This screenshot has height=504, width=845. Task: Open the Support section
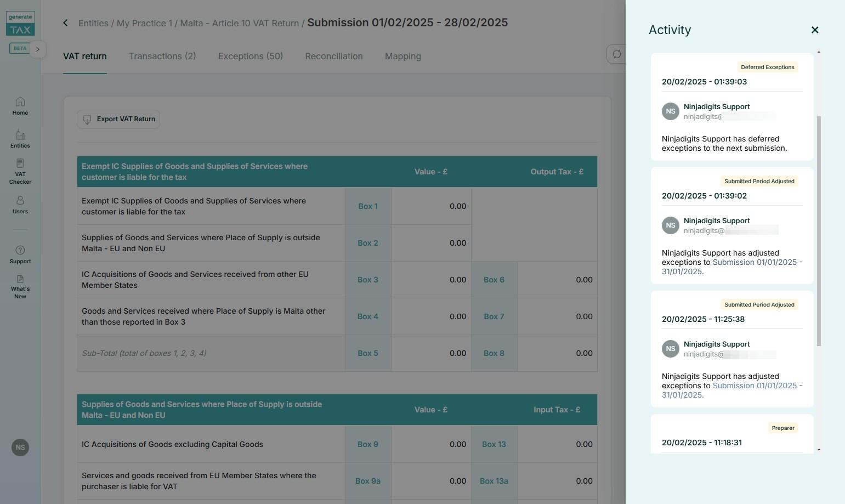(20, 254)
